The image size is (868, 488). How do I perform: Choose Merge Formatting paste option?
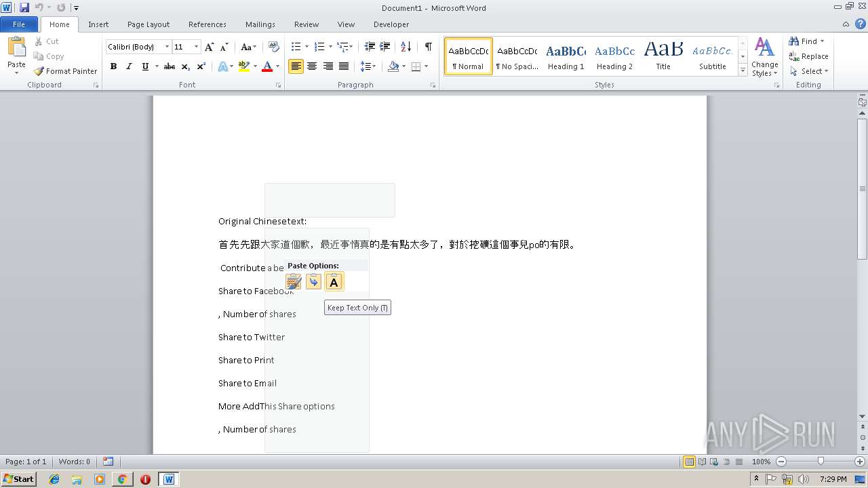coord(313,281)
